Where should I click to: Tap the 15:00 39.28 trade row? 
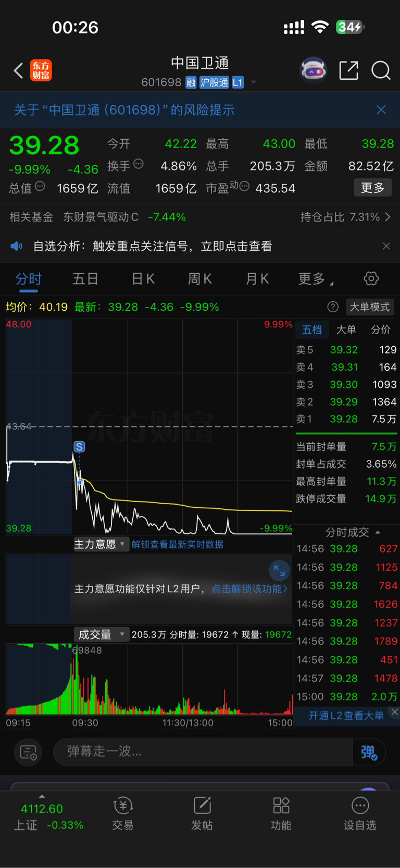(x=347, y=696)
